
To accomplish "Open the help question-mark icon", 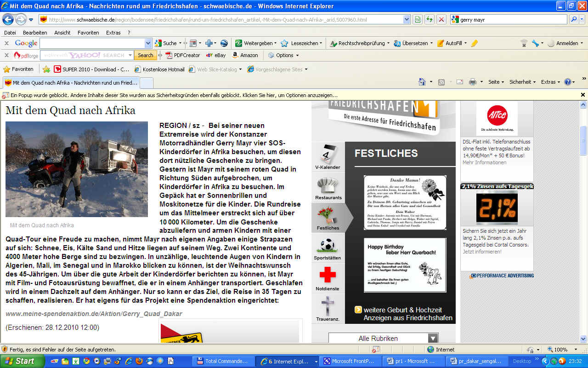I will pyautogui.click(x=568, y=82).
